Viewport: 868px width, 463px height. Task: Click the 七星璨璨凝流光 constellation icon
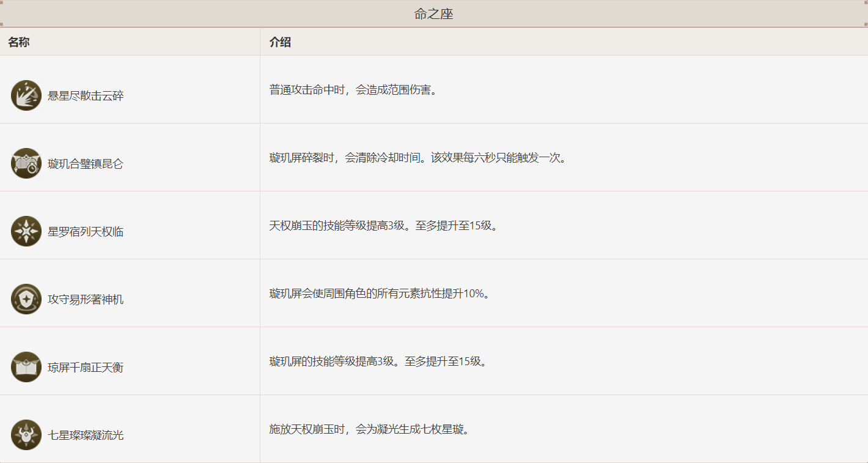pos(26,435)
